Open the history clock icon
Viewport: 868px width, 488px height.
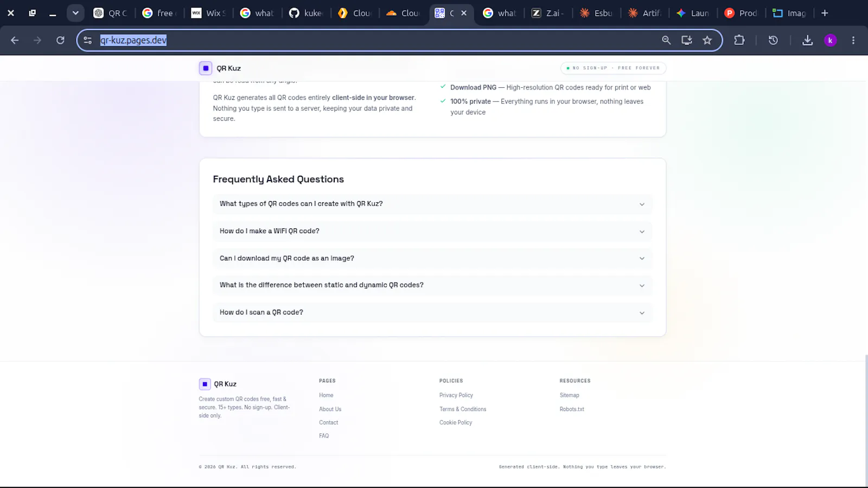[773, 40]
